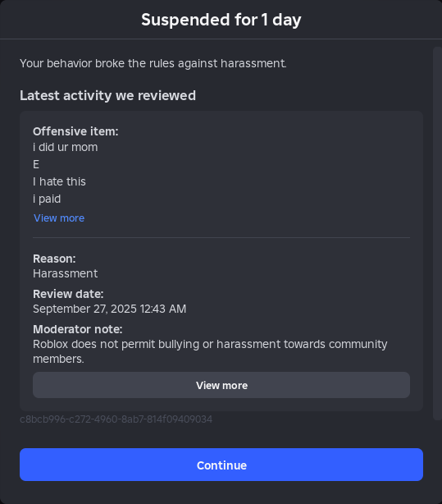This screenshot has height=504, width=442.
Task: Click the Suspended for 1 day title
Action: (x=221, y=20)
